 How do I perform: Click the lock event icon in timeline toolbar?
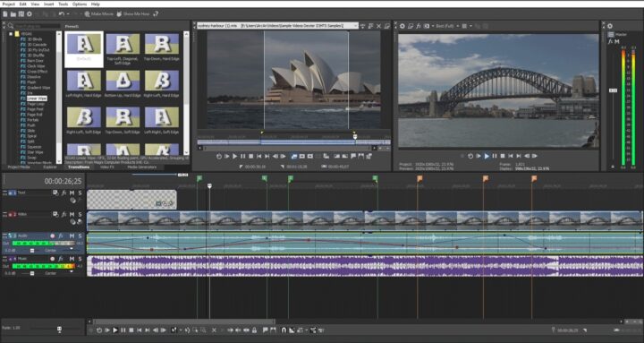254,330
